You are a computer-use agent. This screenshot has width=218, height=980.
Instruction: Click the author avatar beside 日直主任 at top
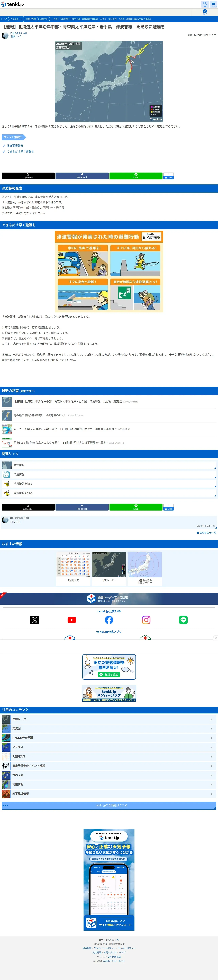(x=5, y=35)
